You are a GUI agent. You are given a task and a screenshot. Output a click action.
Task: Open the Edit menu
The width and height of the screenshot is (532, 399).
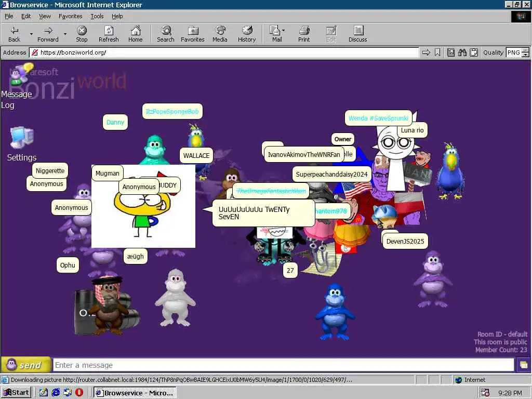(x=26, y=16)
